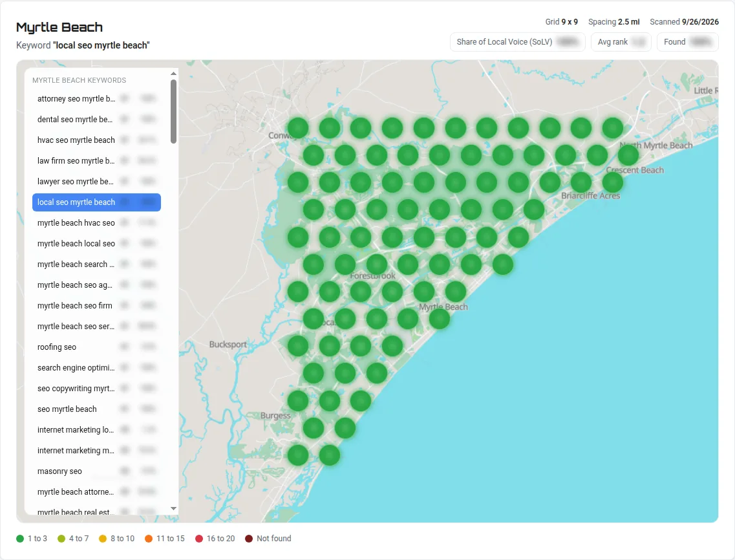
Task: Select keyword 'seo copywriting myrt...'
Action: tap(96, 389)
